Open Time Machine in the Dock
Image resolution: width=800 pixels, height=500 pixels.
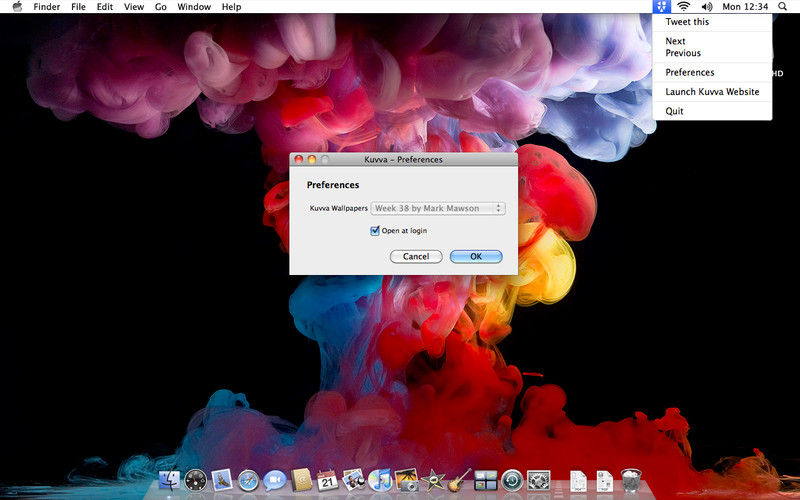[512, 481]
